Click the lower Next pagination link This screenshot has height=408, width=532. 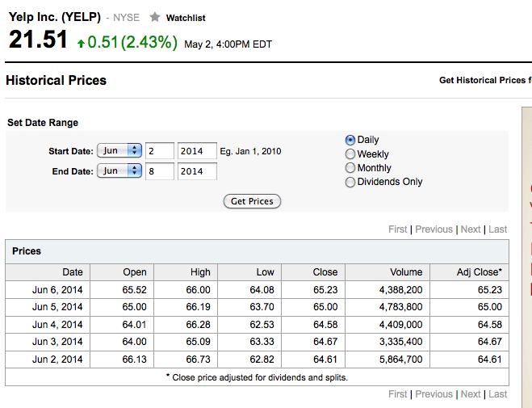(x=471, y=394)
